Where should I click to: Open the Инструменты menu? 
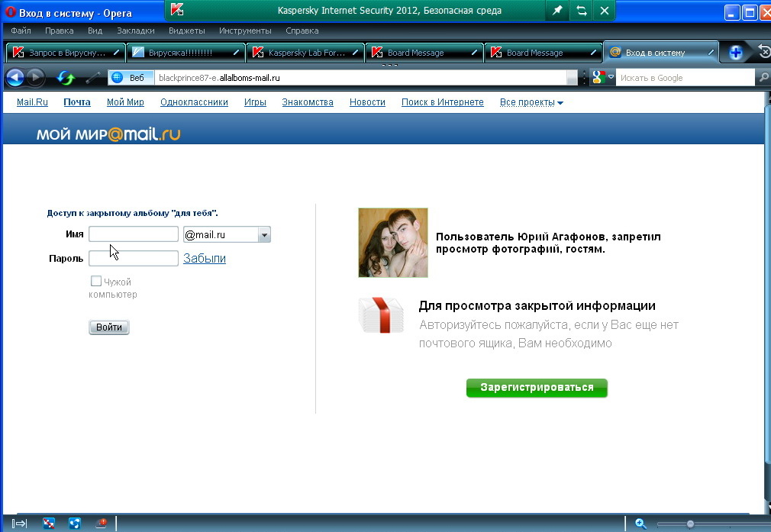pyautogui.click(x=245, y=31)
